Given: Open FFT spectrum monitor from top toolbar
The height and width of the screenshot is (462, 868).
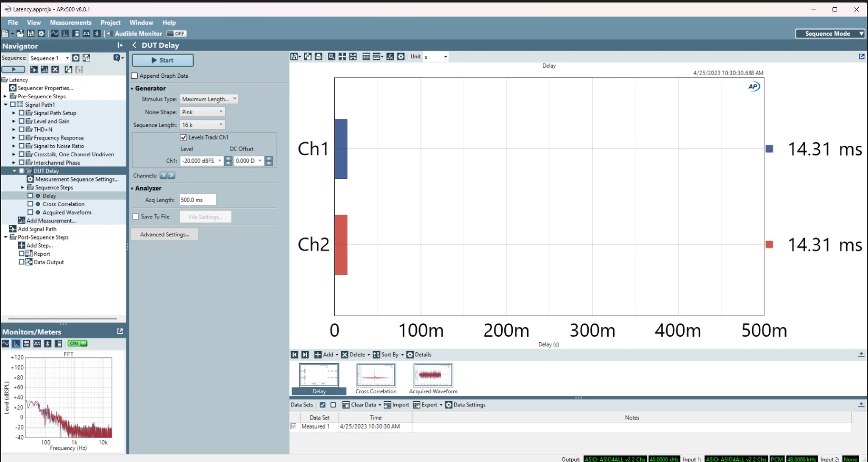Looking at the screenshot, I should click(65, 33).
